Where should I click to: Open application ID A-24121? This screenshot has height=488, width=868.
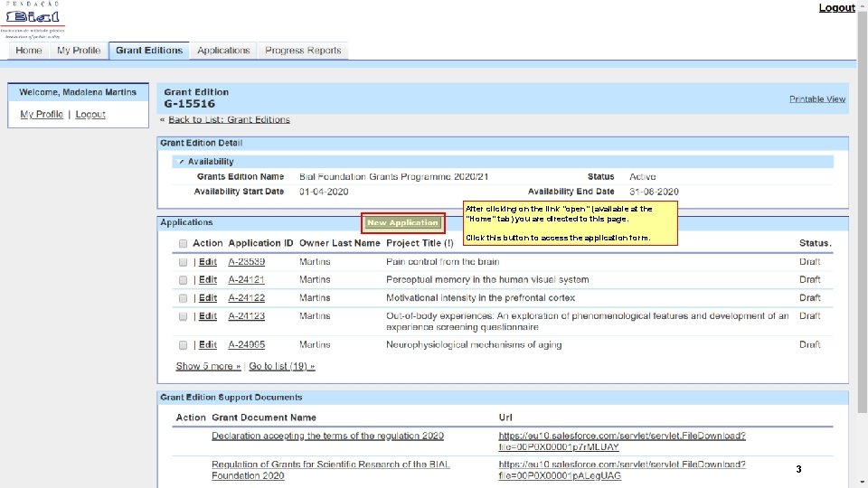[246, 280]
